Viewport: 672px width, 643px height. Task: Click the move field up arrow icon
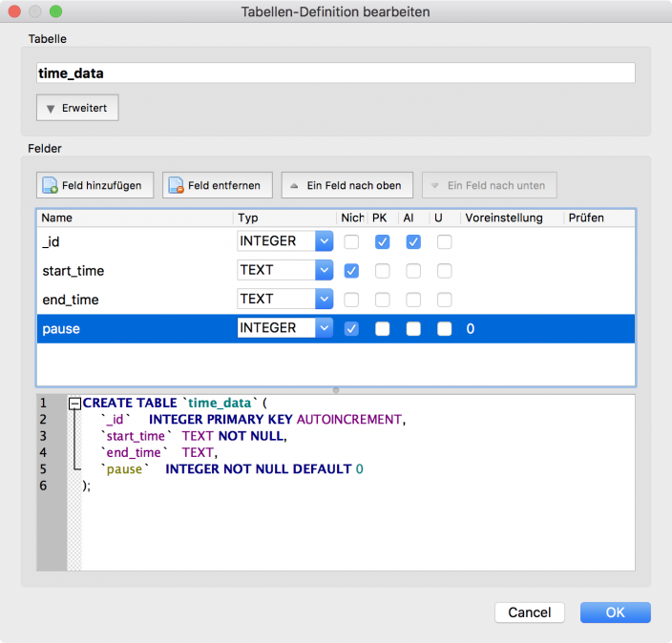(295, 185)
